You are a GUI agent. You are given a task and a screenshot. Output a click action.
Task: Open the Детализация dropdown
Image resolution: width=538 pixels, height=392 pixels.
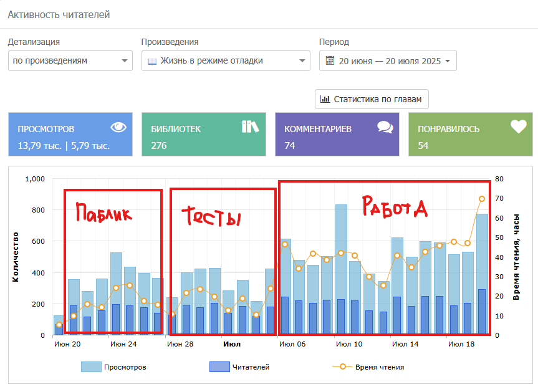[x=70, y=60]
